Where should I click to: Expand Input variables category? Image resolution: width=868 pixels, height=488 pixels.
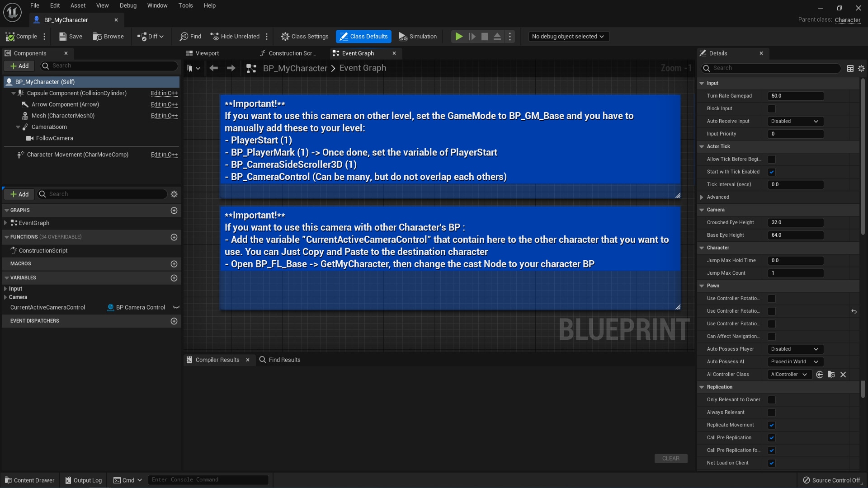pos(5,289)
